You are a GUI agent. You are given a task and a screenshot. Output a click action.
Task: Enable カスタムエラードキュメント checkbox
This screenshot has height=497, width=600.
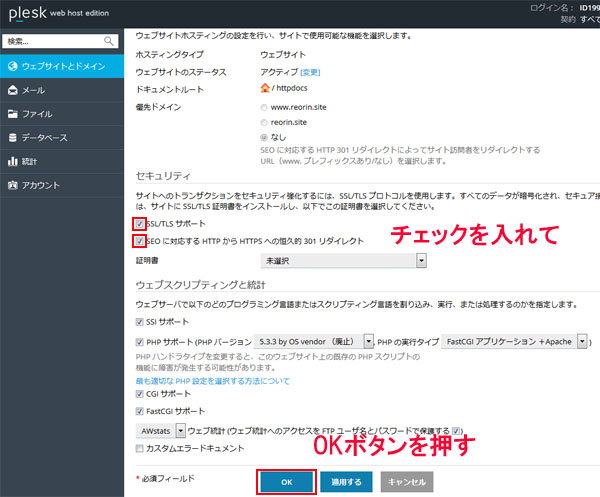pos(140,448)
